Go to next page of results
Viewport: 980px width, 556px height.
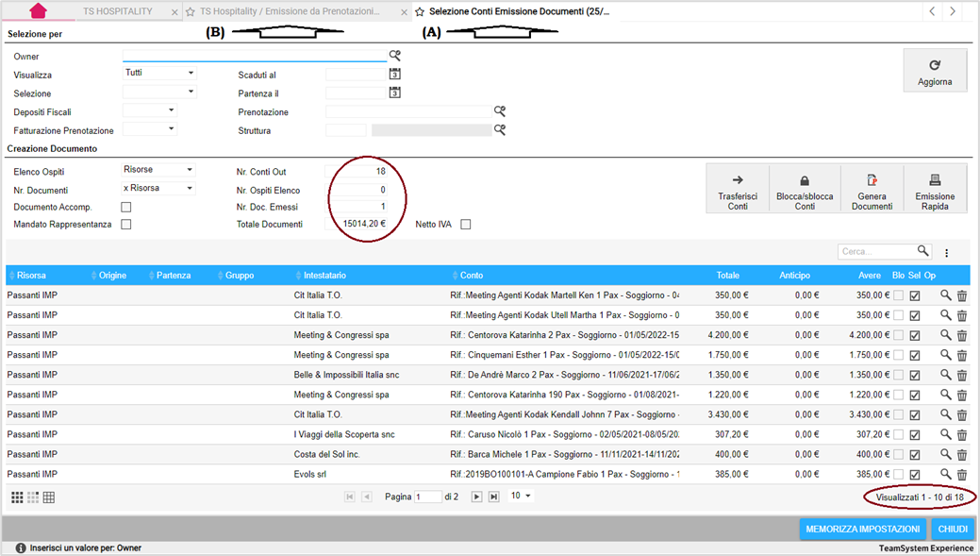point(476,497)
